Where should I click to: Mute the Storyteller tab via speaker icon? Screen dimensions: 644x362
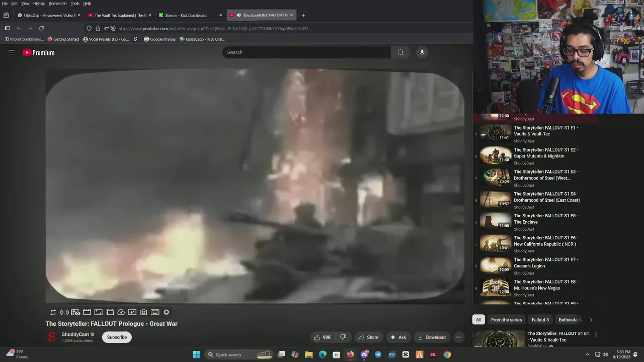tap(238, 15)
